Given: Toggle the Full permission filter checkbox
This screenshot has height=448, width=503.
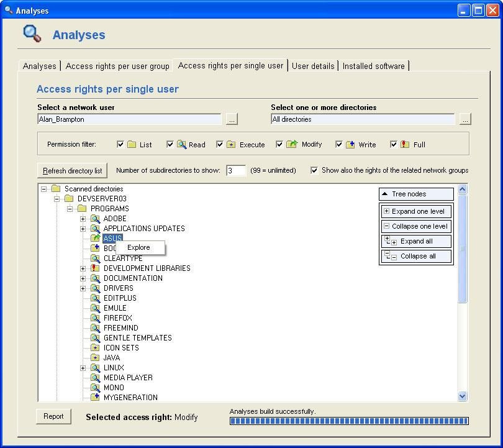Looking at the screenshot, I should click(394, 144).
